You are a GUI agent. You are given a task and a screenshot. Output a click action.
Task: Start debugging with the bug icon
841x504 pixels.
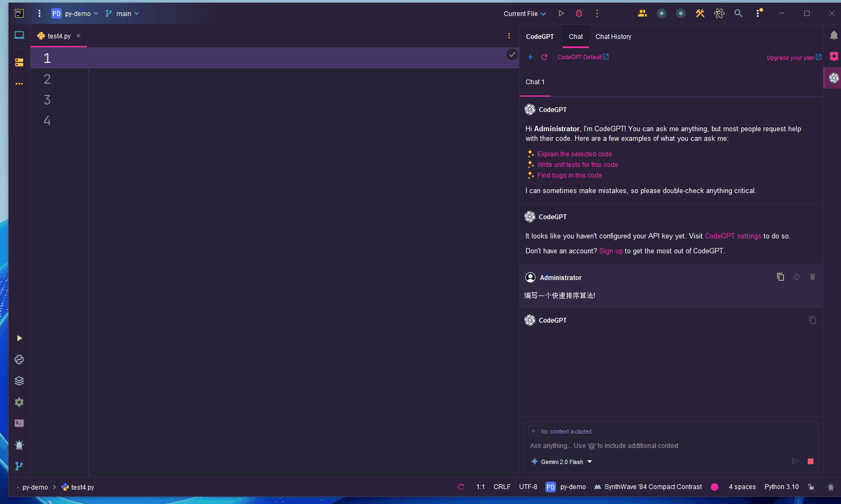pyautogui.click(x=579, y=13)
